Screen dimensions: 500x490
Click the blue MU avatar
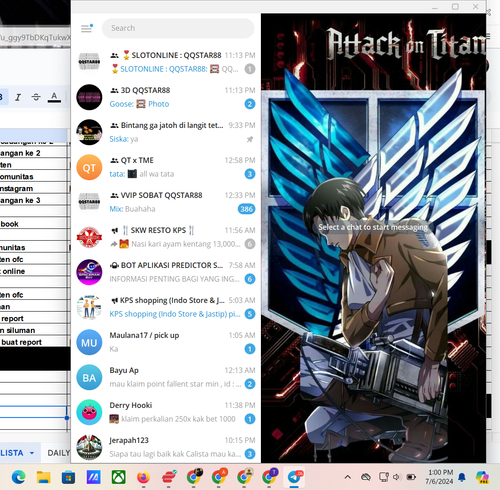tap(89, 342)
